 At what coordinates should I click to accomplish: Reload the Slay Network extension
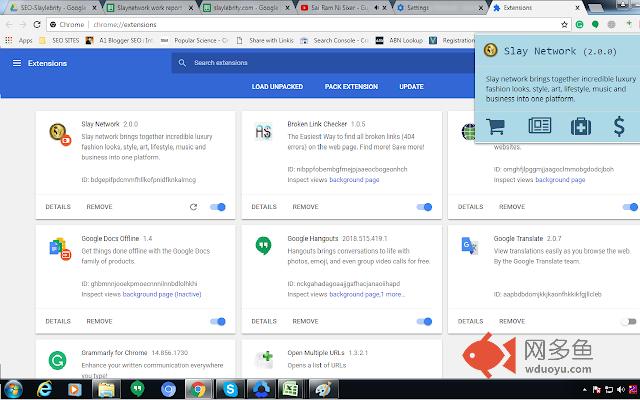coord(193,207)
